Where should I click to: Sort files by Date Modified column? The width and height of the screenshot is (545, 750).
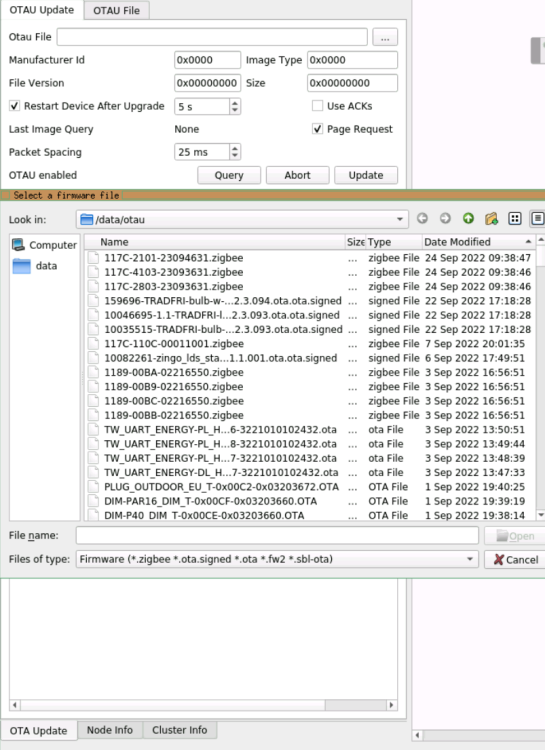pyautogui.click(x=478, y=242)
